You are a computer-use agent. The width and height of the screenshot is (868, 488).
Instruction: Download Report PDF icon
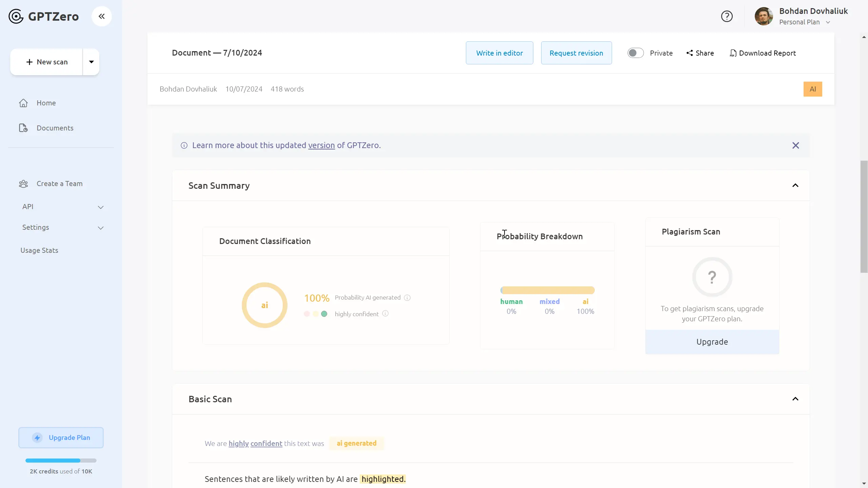(733, 53)
